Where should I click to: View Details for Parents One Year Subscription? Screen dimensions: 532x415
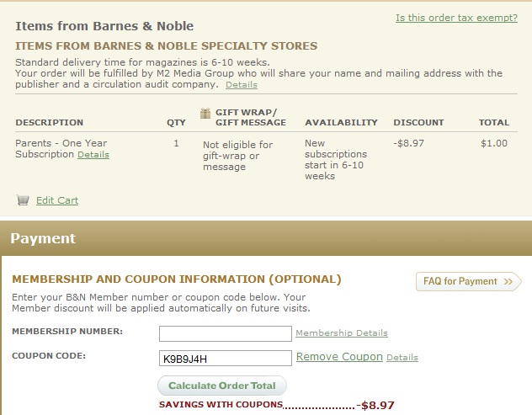pyautogui.click(x=93, y=154)
